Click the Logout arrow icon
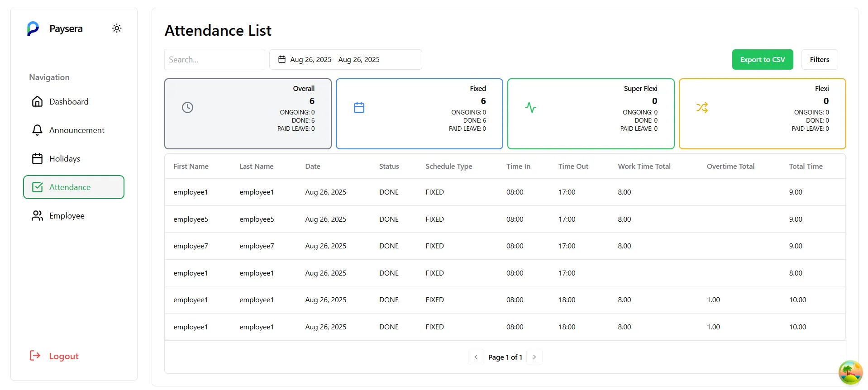 pyautogui.click(x=35, y=356)
